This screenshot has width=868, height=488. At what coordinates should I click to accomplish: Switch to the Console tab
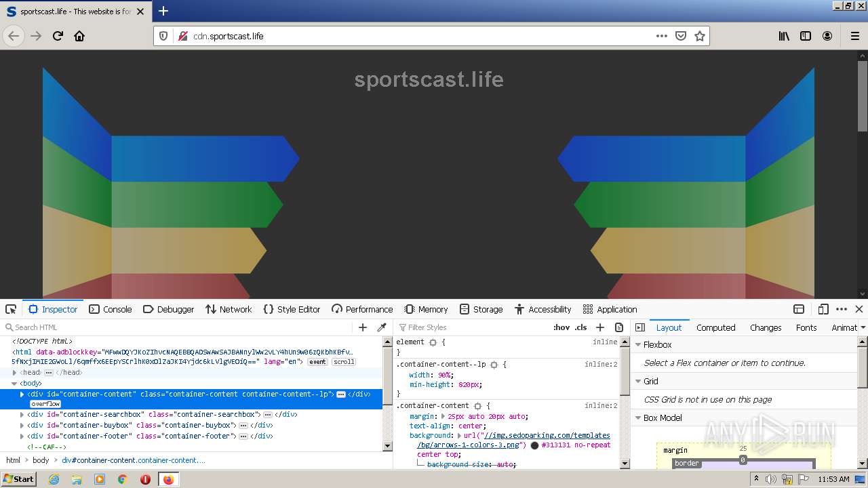(111, 309)
